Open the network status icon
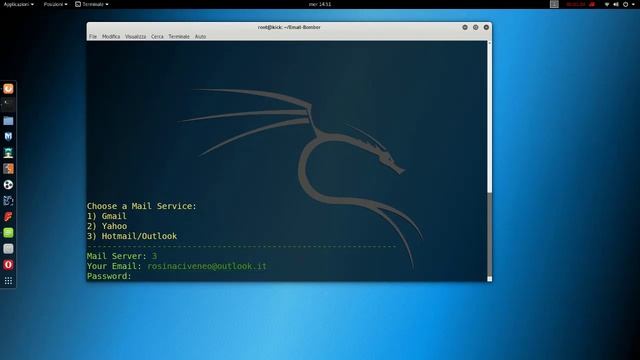The image size is (640, 360). 607,4
